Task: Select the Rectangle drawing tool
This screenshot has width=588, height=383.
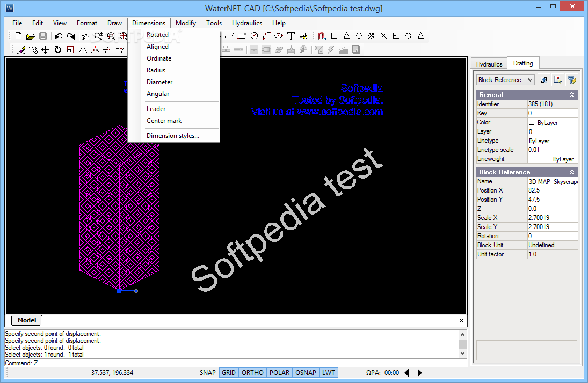Action: [242, 36]
